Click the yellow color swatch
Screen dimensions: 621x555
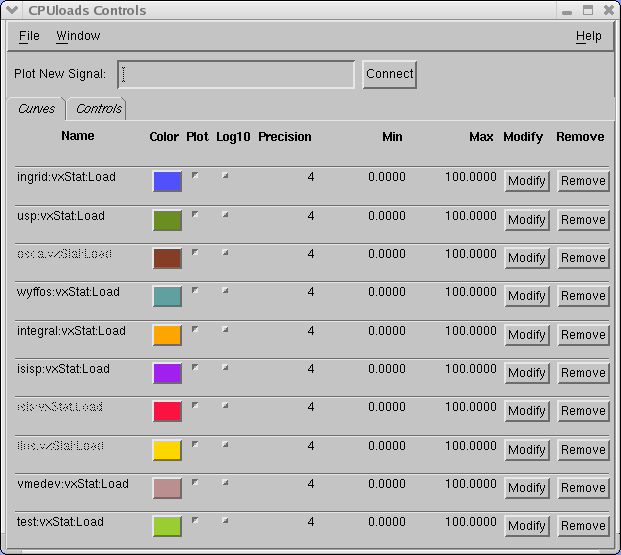(167, 450)
